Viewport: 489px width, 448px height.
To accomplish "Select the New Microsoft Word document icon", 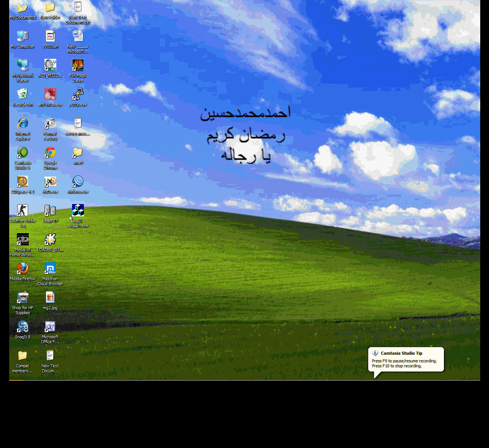I will coord(78,36).
